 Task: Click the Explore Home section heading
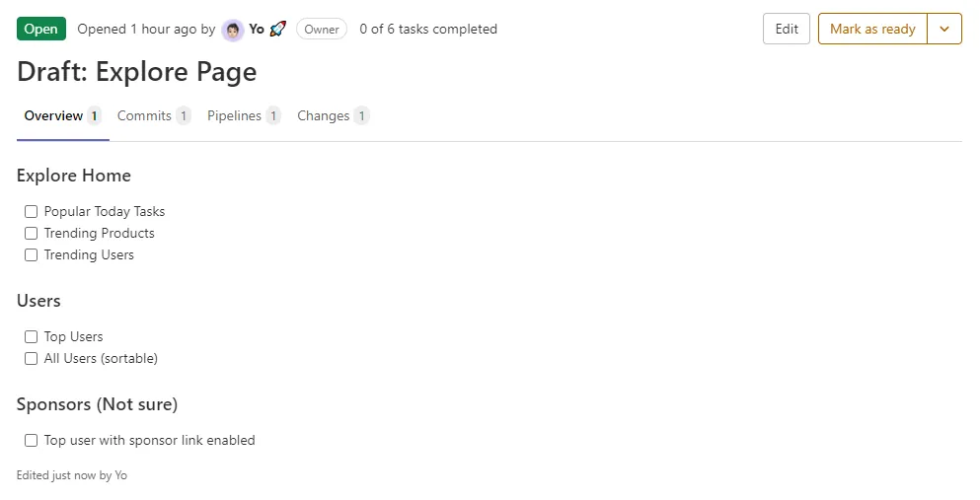click(x=74, y=176)
